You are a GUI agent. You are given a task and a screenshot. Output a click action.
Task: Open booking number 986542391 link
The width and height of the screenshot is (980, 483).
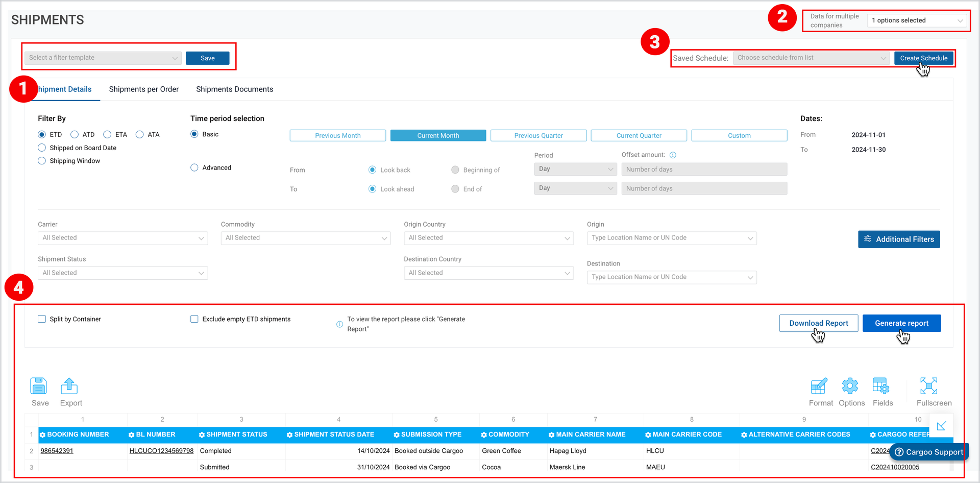(57, 451)
